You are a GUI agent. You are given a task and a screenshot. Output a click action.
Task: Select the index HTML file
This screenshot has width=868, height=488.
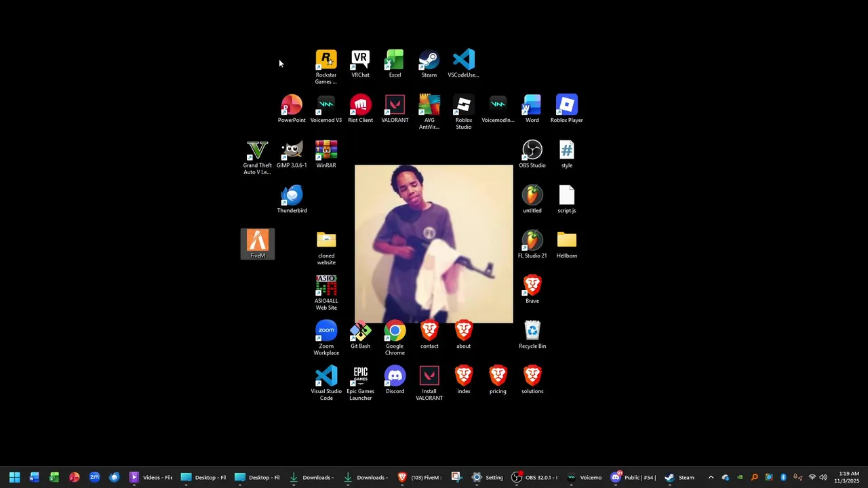coord(464,380)
